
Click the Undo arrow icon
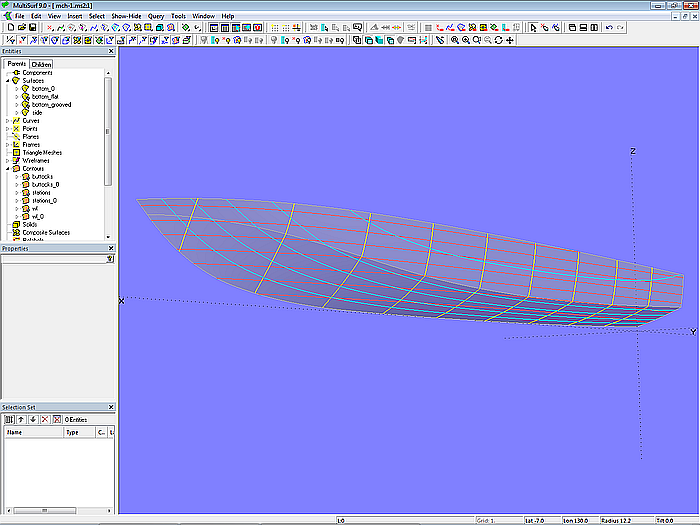(x=610, y=28)
